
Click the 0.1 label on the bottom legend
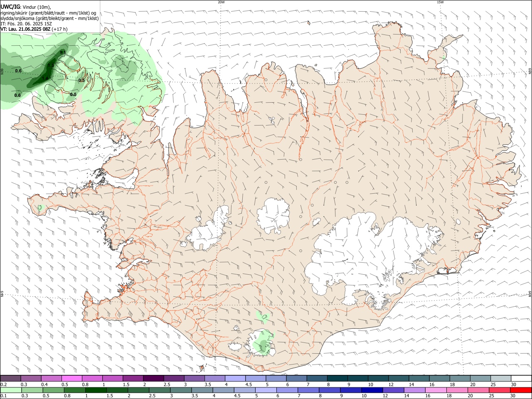(x=3, y=396)
